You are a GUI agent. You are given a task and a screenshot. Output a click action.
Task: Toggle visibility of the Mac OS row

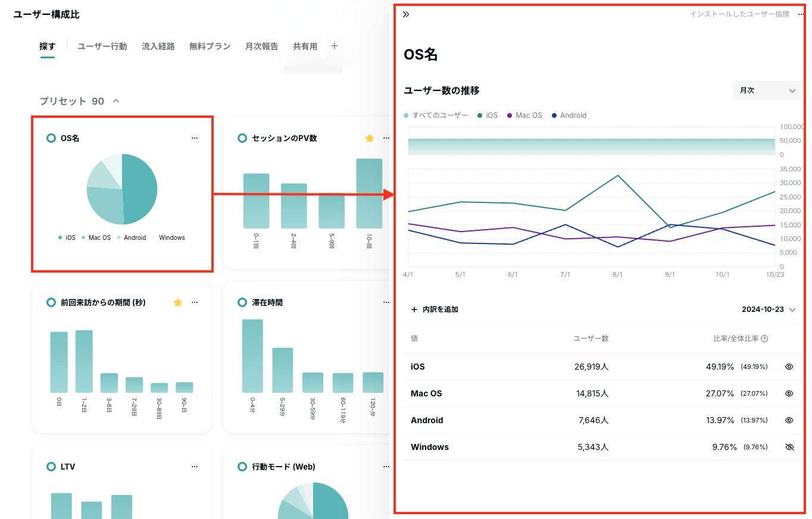tap(789, 393)
